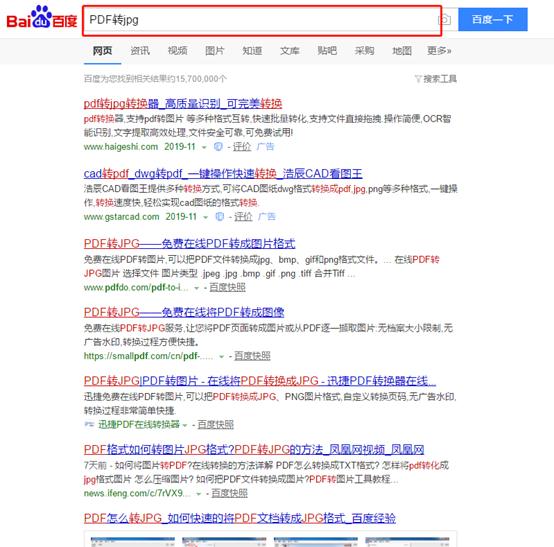Click the news.ifeng.com/c/7rVX9... URL

[137, 493]
